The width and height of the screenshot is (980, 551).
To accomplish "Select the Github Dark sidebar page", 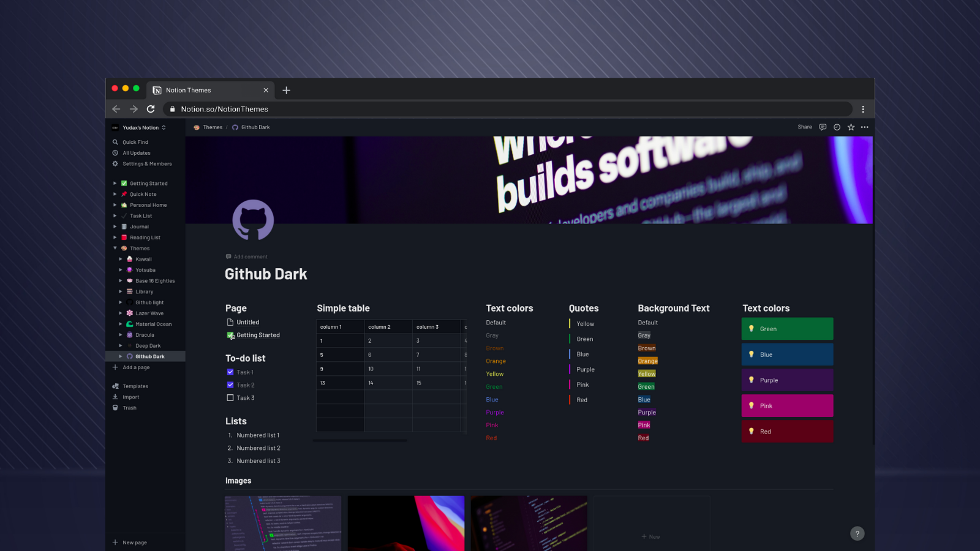I will pos(145,356).
